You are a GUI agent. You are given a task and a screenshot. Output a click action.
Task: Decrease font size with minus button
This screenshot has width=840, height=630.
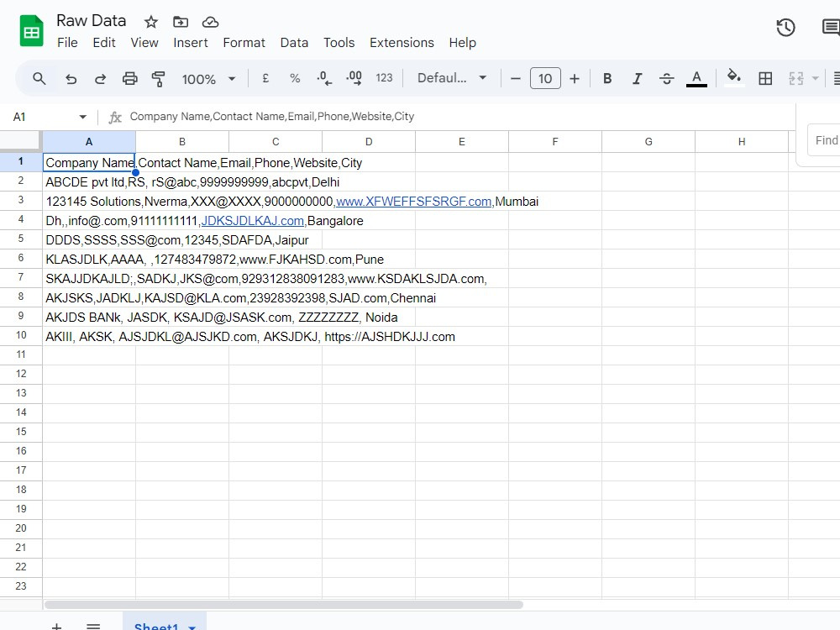(516, 79)
